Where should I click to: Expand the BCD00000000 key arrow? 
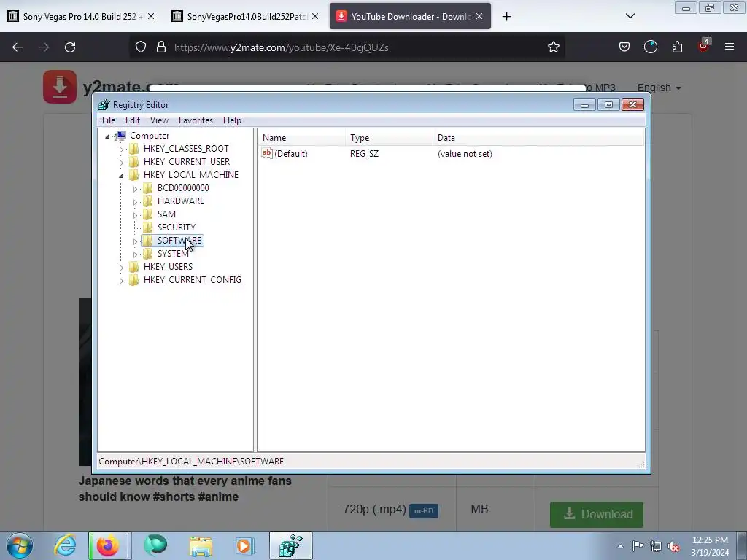(x=135, y=189)
